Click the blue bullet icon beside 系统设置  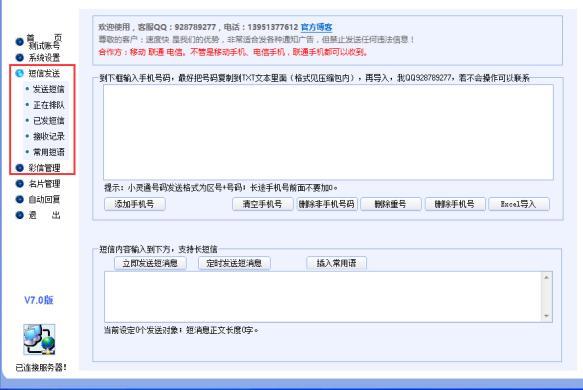20,58
